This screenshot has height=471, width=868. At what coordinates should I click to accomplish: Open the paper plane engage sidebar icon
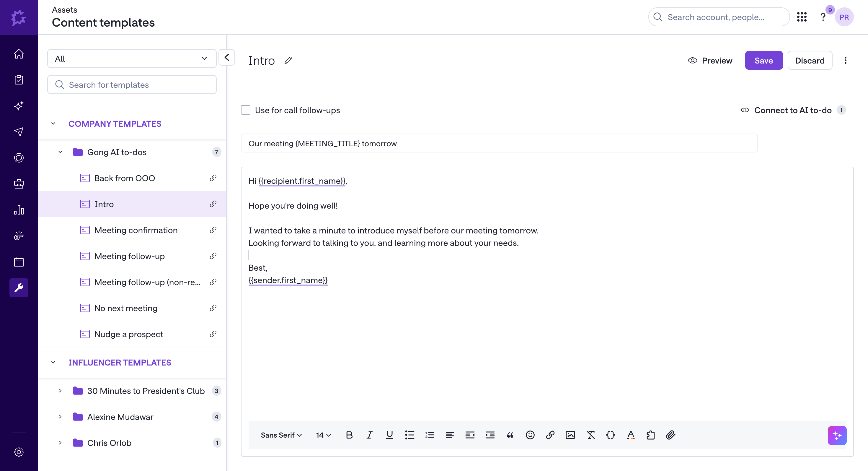click(19, 132)
